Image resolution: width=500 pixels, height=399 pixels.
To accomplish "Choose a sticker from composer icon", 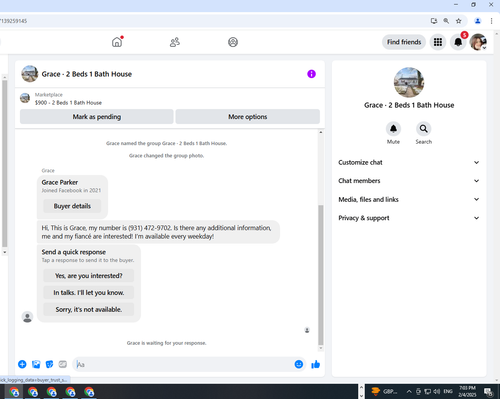I will 49,364.
